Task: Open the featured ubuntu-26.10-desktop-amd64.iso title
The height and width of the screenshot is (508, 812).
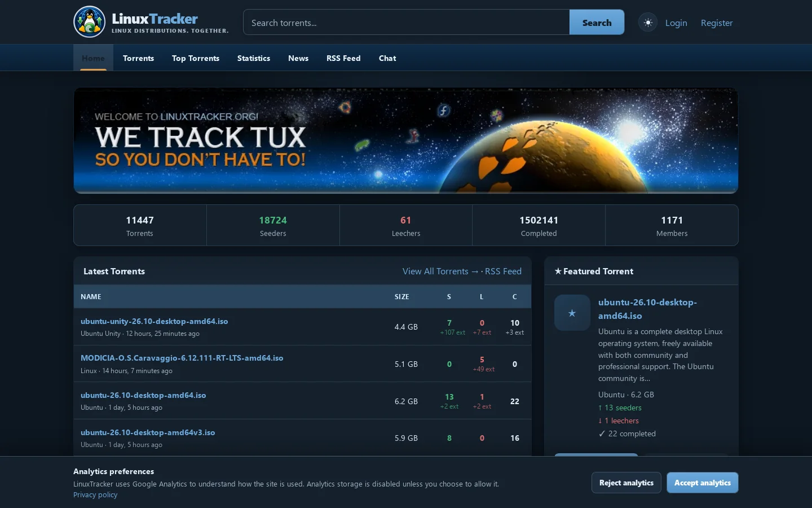Action: click(x=647, y=309)
